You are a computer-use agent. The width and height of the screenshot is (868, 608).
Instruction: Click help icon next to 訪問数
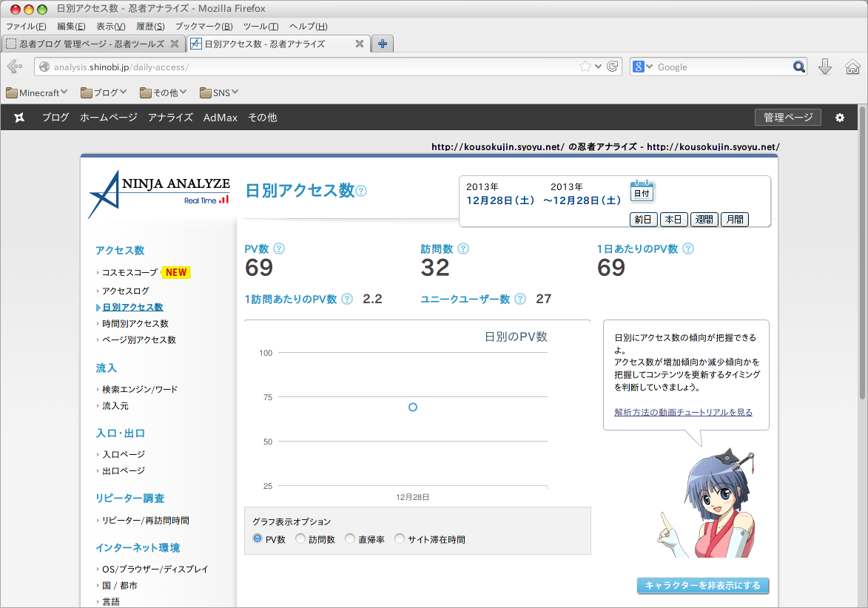coord(463,249)
